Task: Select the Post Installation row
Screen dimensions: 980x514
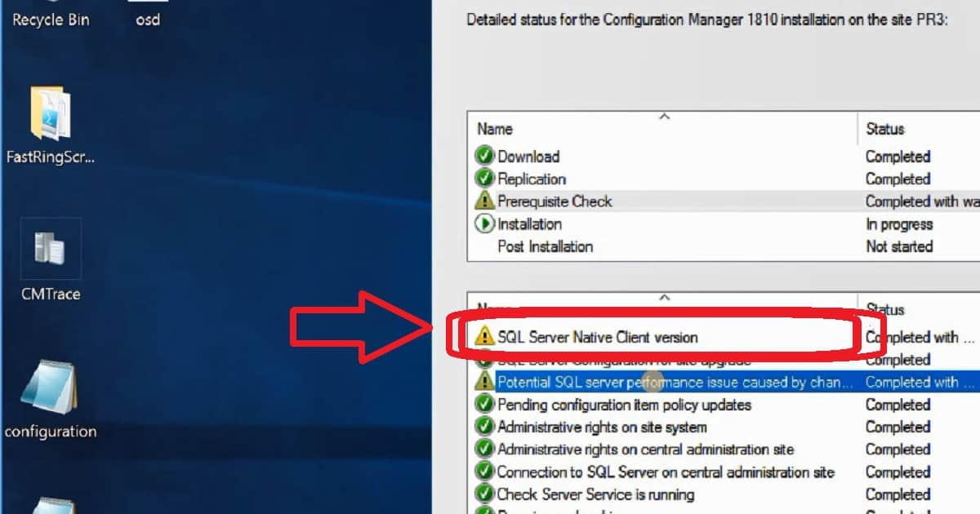Action: pos(724,246)
